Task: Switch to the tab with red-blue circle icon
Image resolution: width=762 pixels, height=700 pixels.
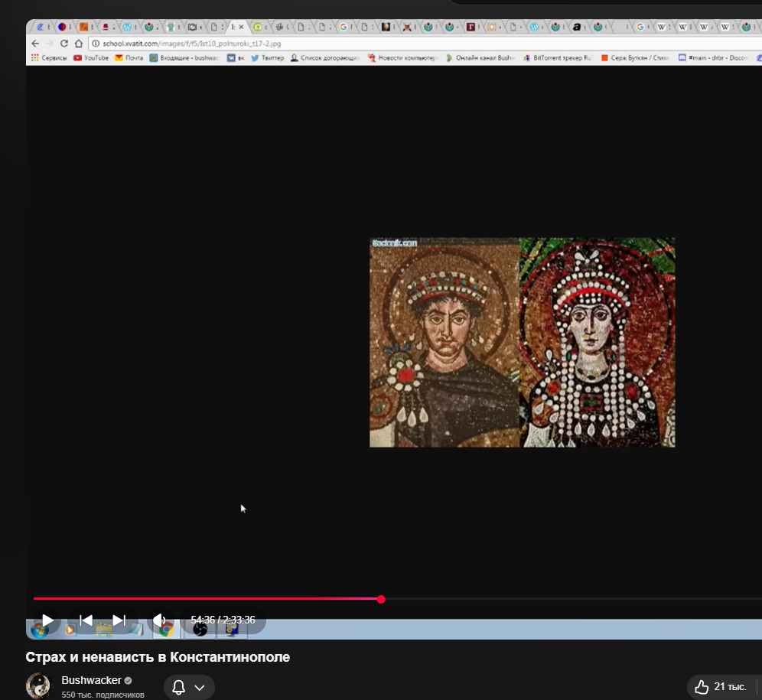Action: (x=62, y=27)
